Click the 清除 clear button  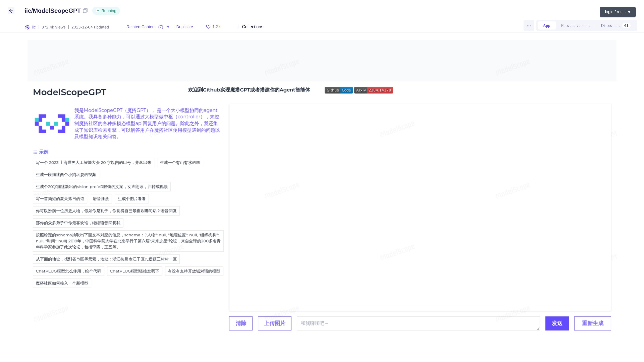[x=241, y=323]
